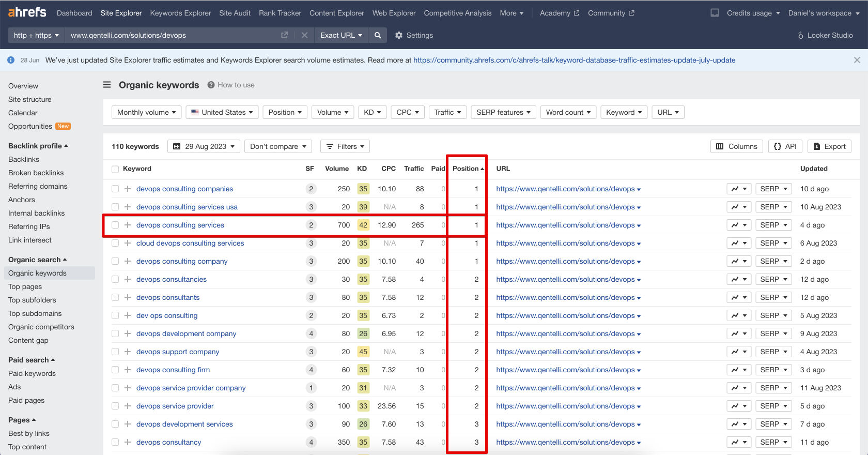Add devops consulting companies to list with plus
This screenshot has height=455, width=868.
[128, 189]
